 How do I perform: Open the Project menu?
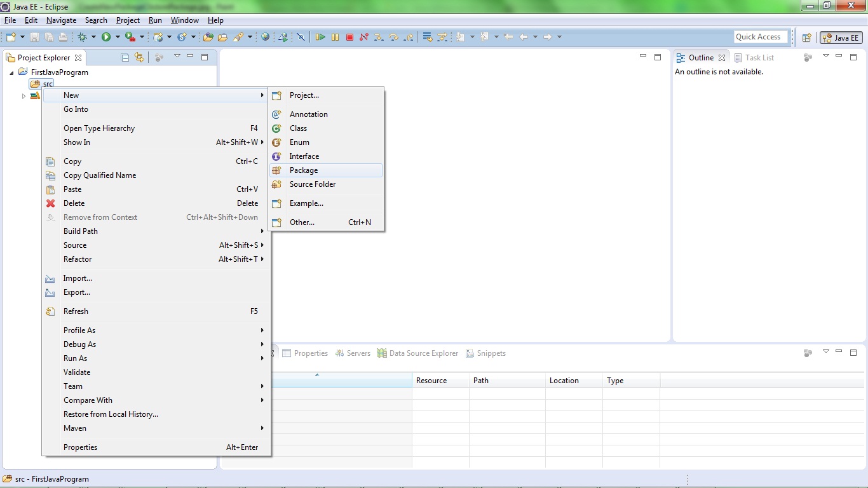[128, 20]
